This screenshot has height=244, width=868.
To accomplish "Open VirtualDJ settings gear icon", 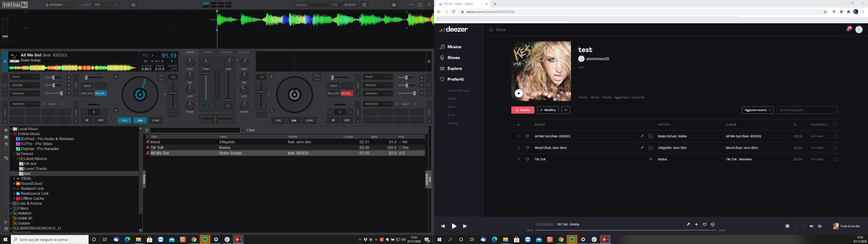I will 394,5.
